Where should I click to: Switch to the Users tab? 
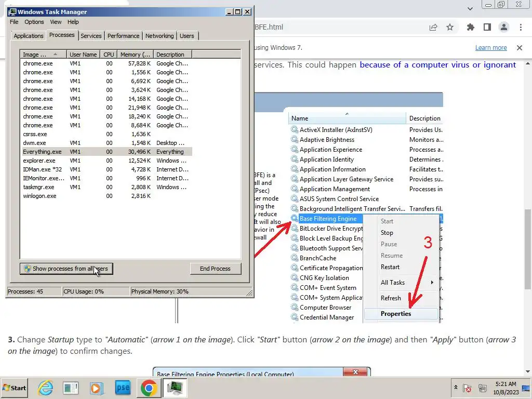point(187,36)
